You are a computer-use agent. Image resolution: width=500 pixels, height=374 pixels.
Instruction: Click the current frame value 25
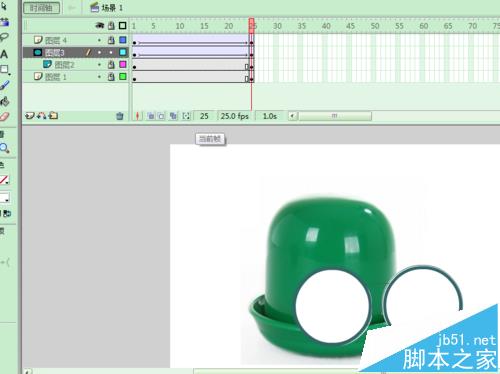point(204,116)
